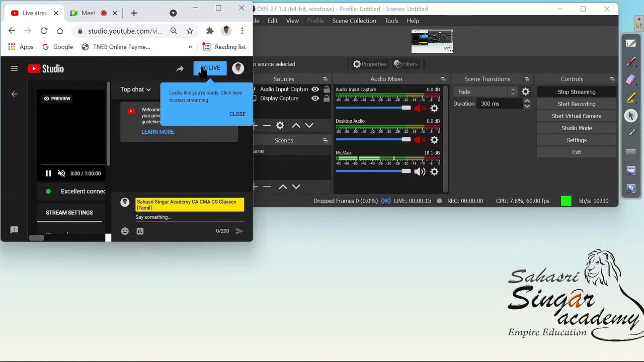Open the Chrome tab search dropdown
Viewport: 644px width, 362px height.
pyautogui.click(x=173, y=13)
